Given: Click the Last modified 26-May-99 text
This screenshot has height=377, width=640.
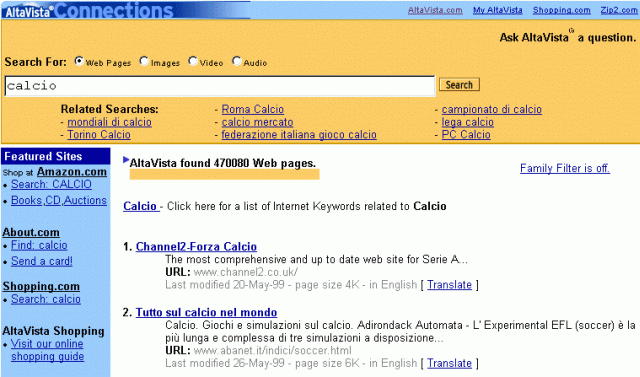Looking at the screenshot, I should (x=225, y=363).
